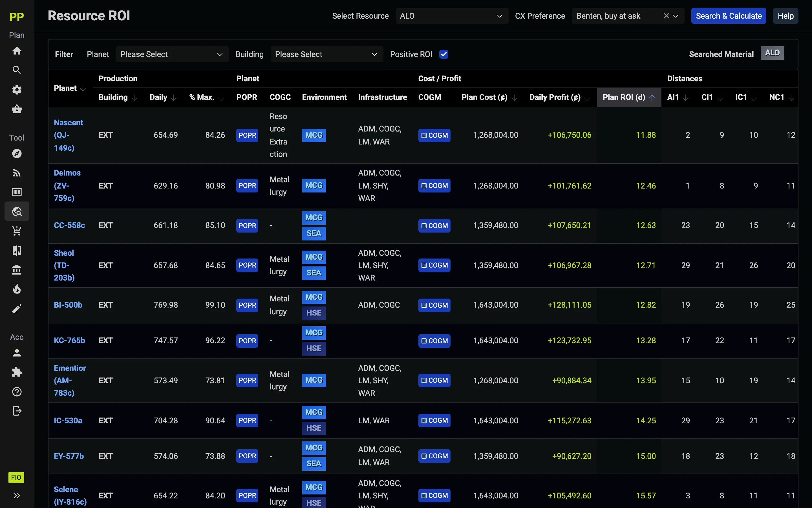This screenshot has height=508, width=812.
Task: Click SEA tag in CC-558c row
Action: point(314,233)
